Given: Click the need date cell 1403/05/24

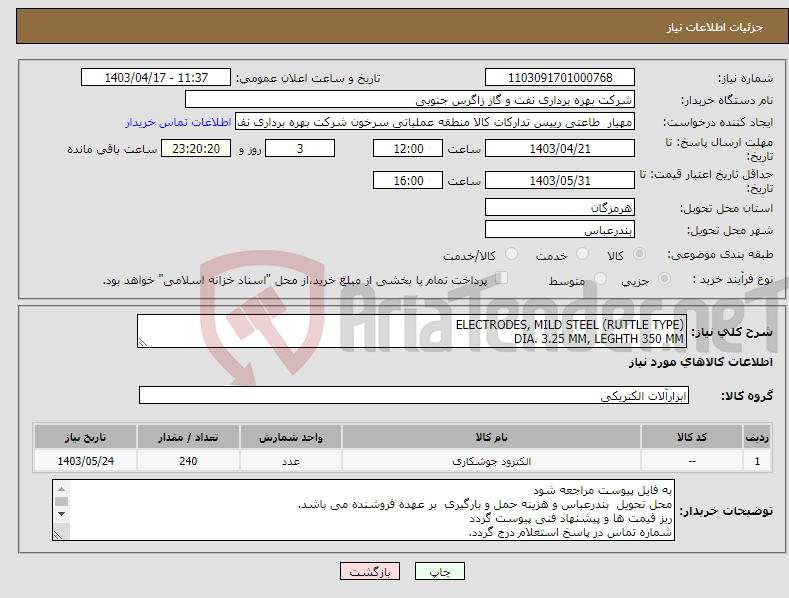Looking at the screenshot, I should (x=86, y=461).
